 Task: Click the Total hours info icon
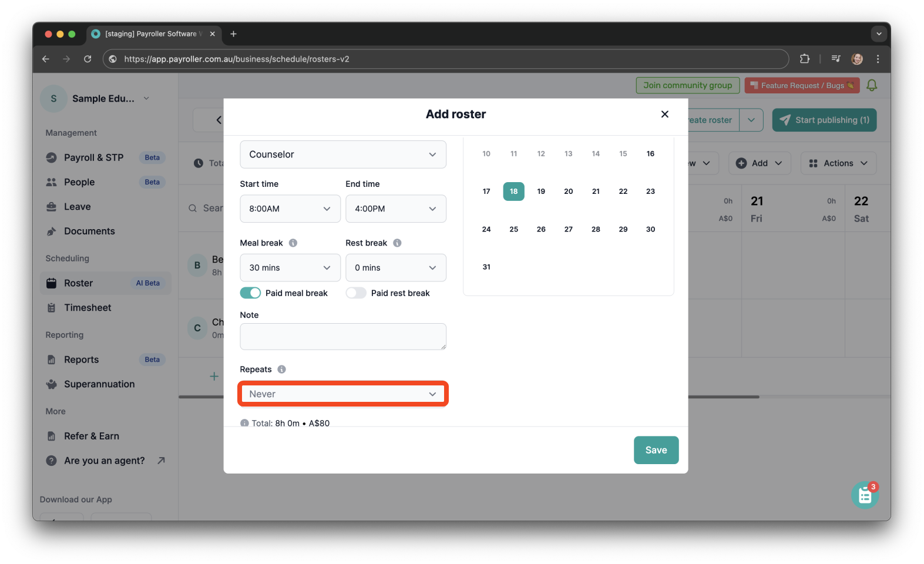(x=244, y=423)
